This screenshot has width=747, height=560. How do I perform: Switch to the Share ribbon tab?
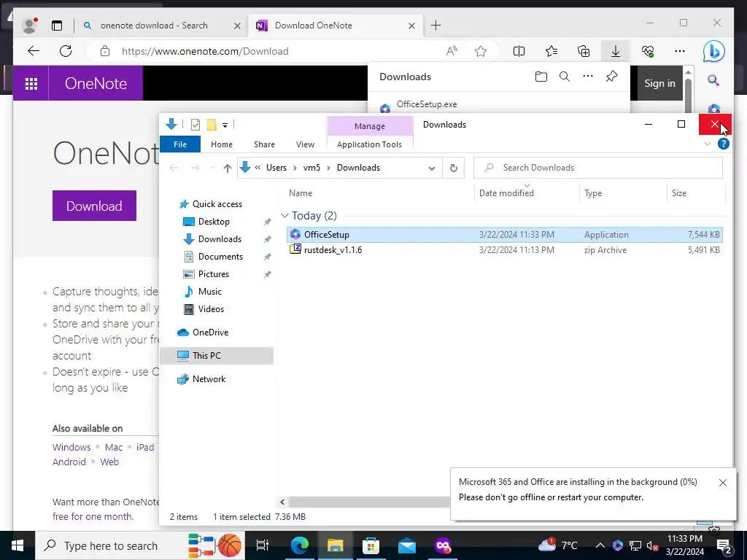point(264,144)
